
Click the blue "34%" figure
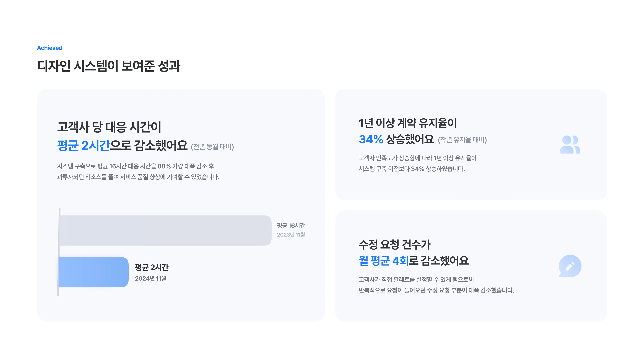point(371,139)
